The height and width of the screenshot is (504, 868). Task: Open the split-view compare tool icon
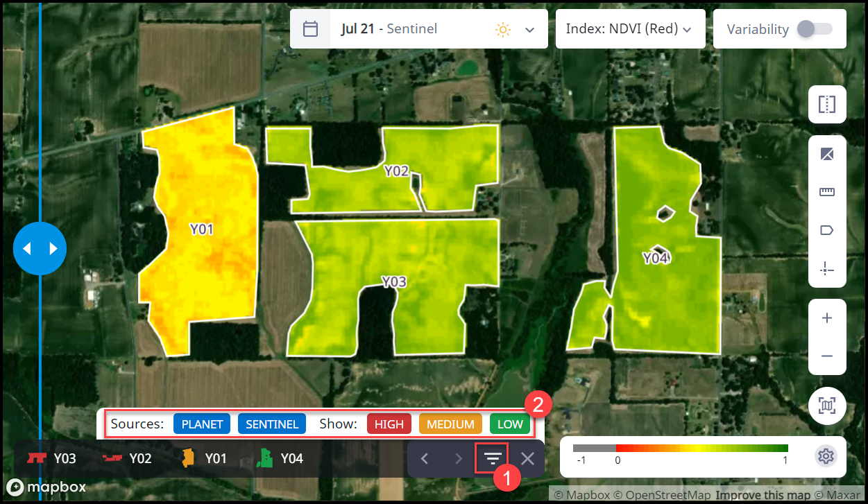click(x=827, y=105)
